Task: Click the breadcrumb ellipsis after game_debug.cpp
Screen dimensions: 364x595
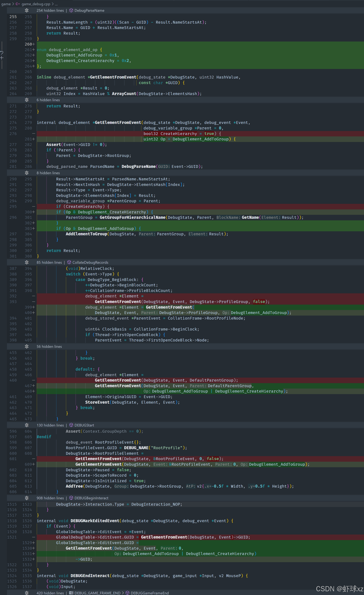Action: pyautogui.click(x=56, y=4)
